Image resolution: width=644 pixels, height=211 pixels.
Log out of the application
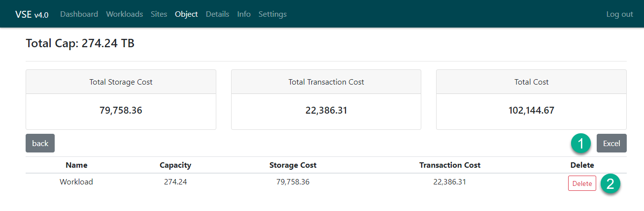point(619,14)
